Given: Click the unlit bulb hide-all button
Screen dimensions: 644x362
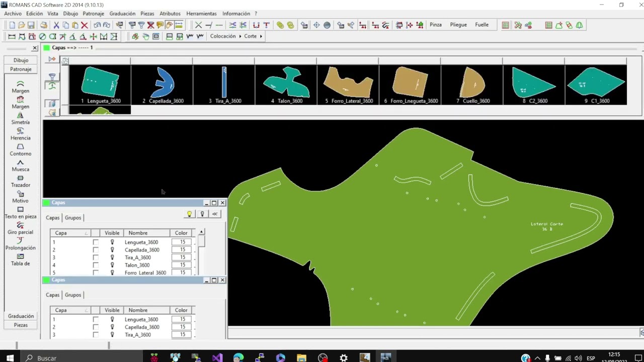Looking at the screenshot, I should (x=202, y=214).
